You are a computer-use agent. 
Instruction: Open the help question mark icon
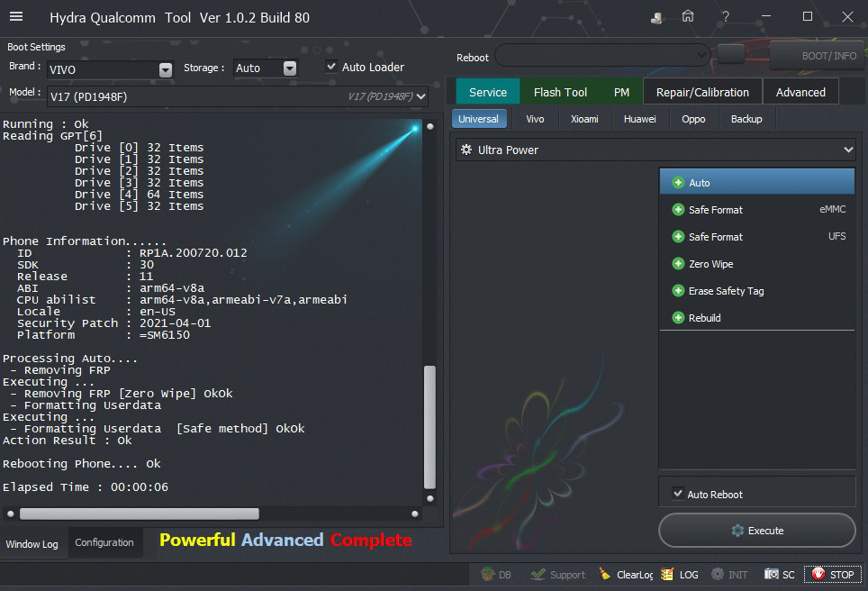[725, 16]
